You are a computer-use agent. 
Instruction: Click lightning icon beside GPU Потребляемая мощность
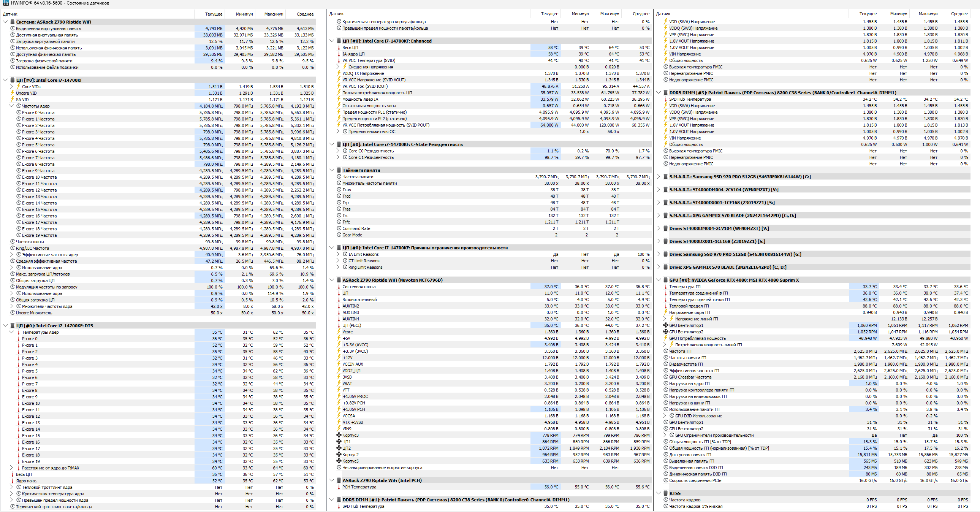click(666, 338)
